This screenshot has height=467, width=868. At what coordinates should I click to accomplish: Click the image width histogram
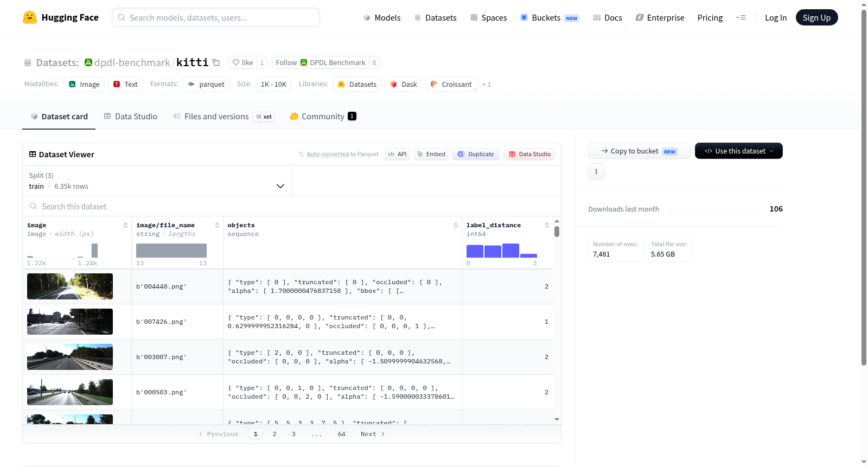point(62,251)
